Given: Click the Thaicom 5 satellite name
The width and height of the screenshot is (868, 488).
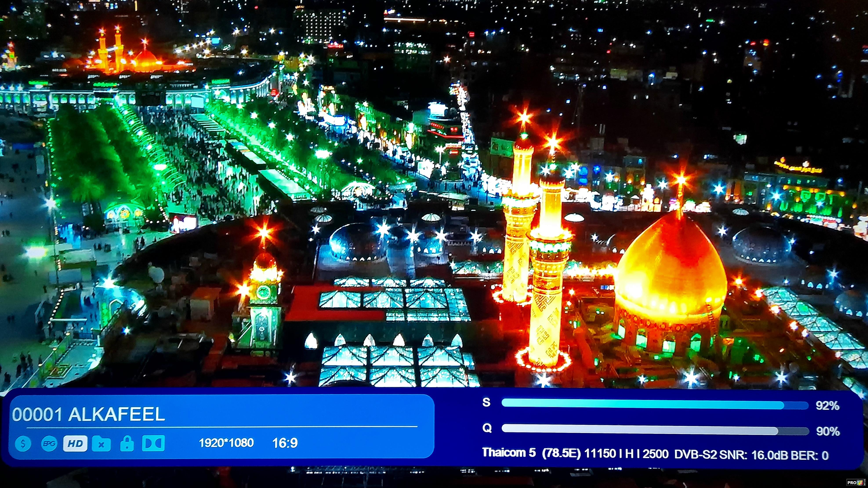Looking at the screenshot, I should coord(508,453).
